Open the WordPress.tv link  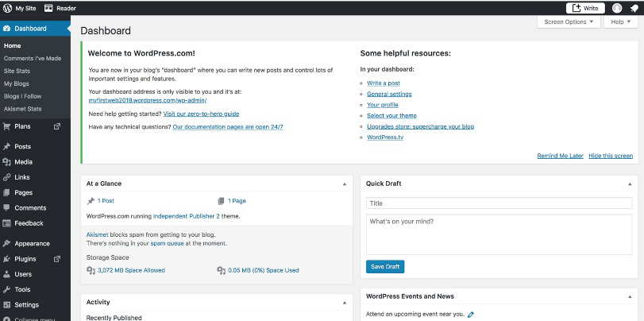pos(385,137)
